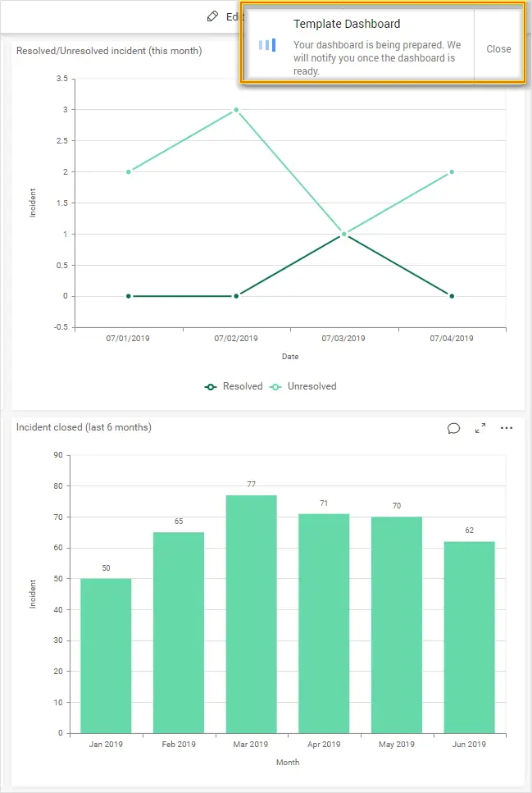Click the Apr 2019 bar showing 71
532x793 pixels.
[324, 622]
